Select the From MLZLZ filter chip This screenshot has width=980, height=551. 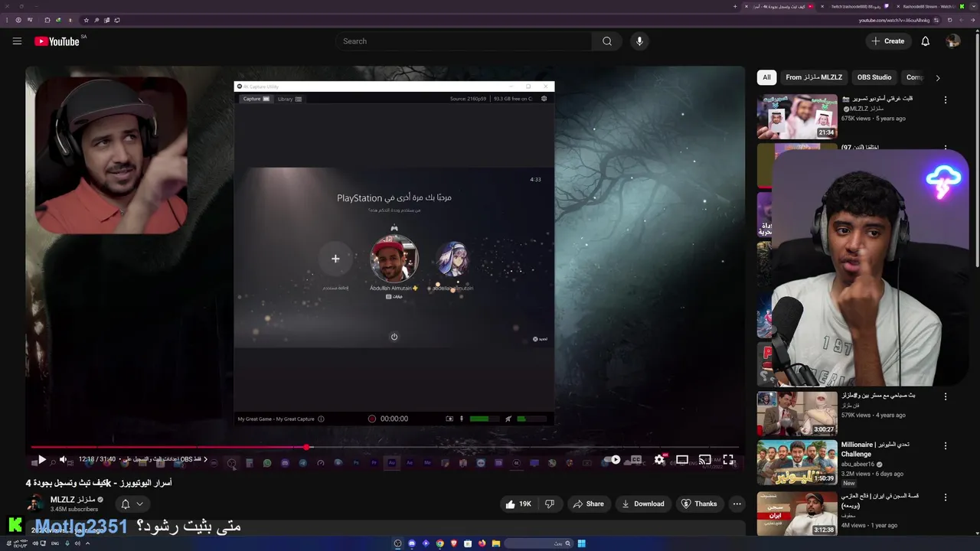pos(814,77)
